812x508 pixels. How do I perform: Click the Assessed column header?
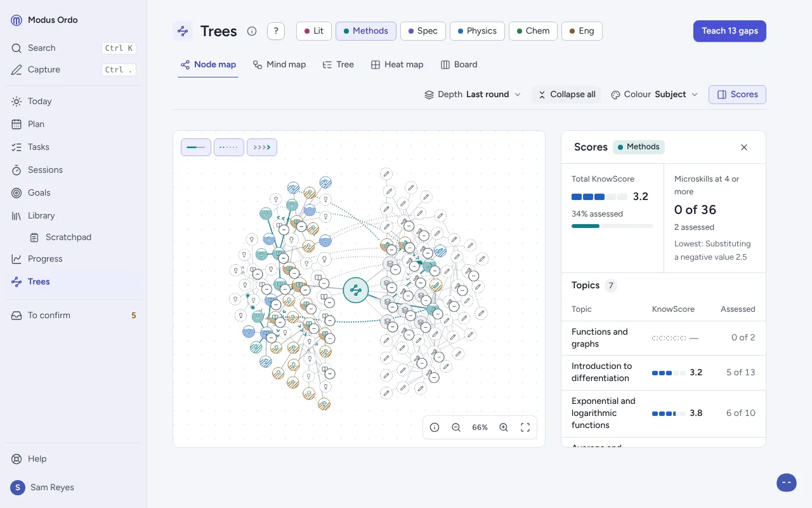point(738,309)
